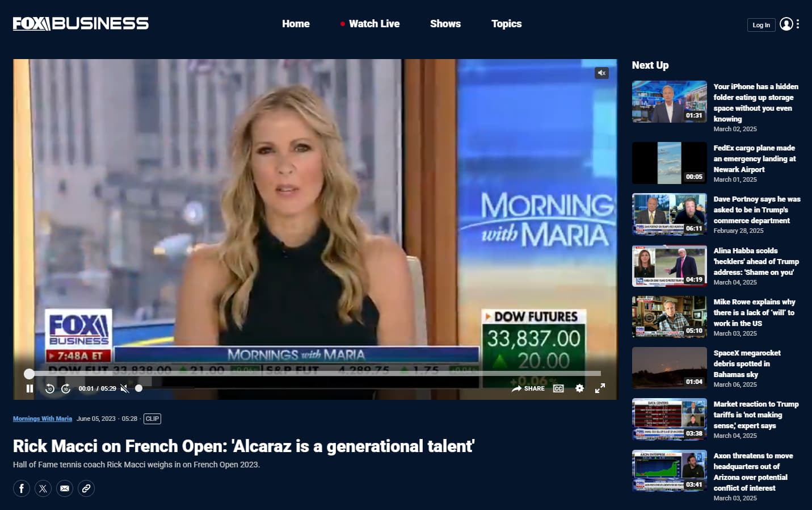
Task: Open 'Dave Portnoy says he was asked' headline
Action: tap(757, 210)
